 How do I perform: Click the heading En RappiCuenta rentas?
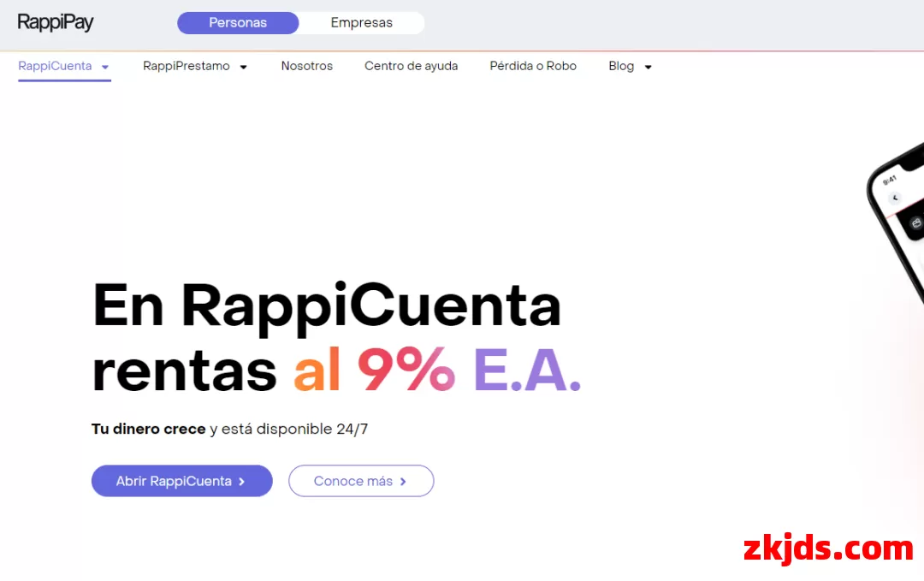pos(336,337)
